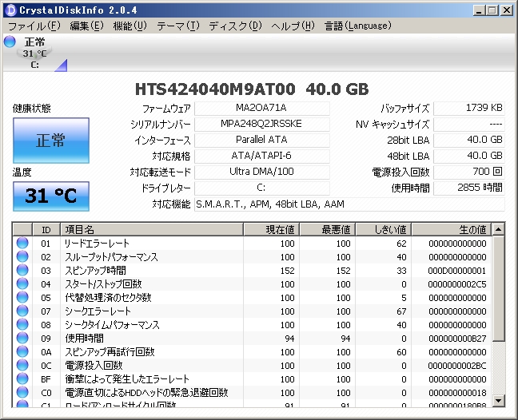The width and height of the screenshot is (518, 420).
Task: Click status orb for シークエラーレート row
Action: pos(22,311)
